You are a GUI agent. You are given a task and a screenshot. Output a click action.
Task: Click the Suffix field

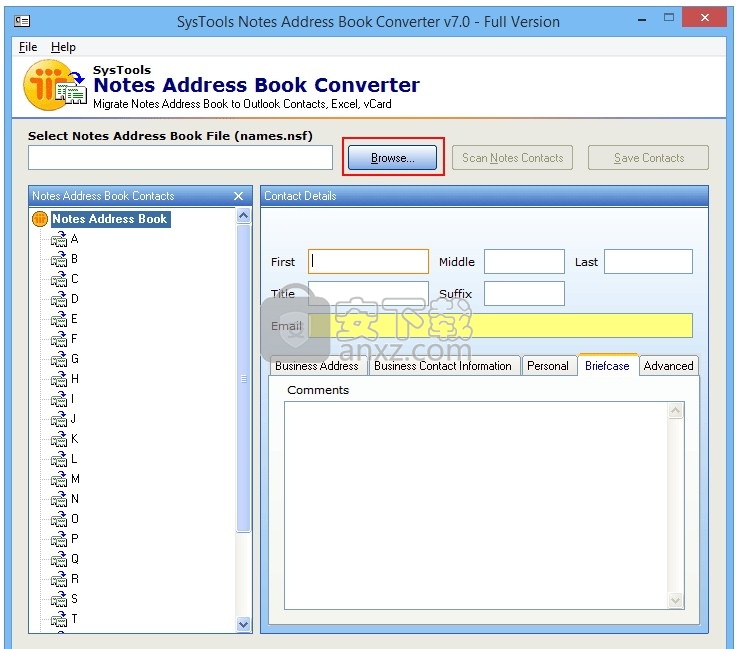[524, 293]
